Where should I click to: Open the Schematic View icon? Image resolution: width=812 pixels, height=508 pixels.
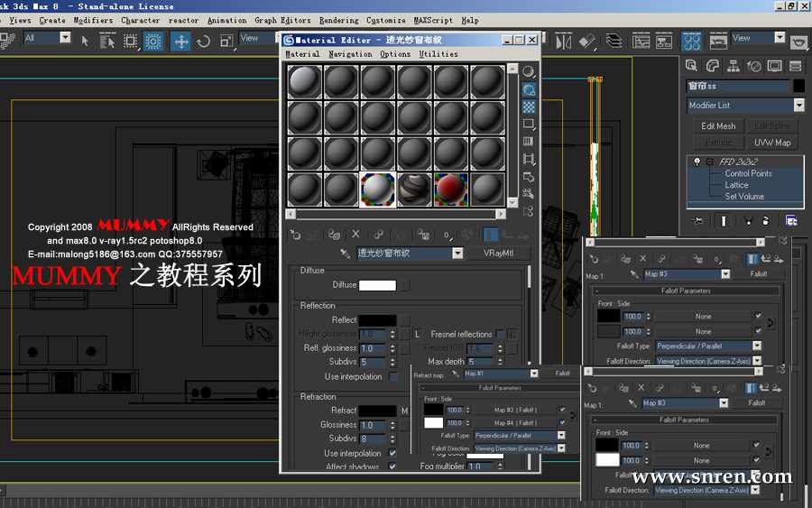point(664,41)
